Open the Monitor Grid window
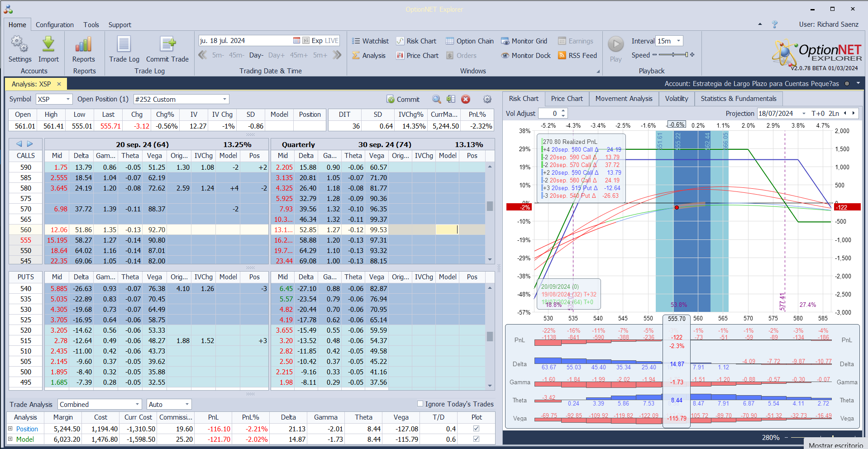The height and width of the screenshot is (449, 868). click(x=524, y=41)
